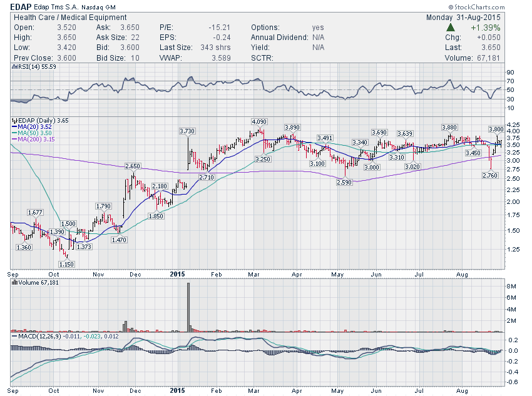This screenshot has height=396, width=532.
Task: Click the 1.677 September label
Action: point(35,213)
